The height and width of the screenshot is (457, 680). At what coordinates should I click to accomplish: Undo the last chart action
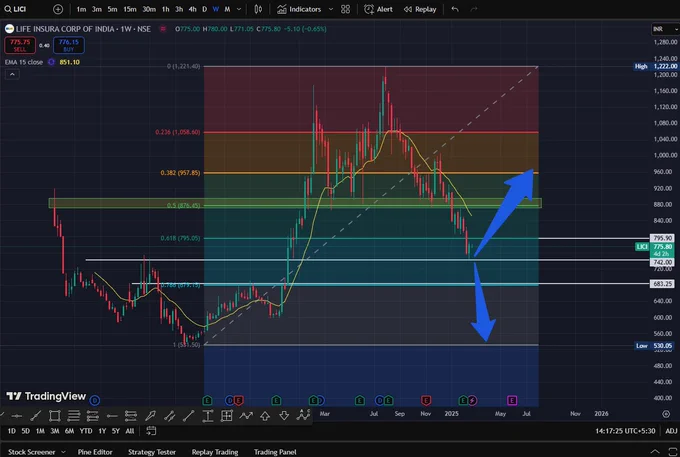click(x=454, y=9)
